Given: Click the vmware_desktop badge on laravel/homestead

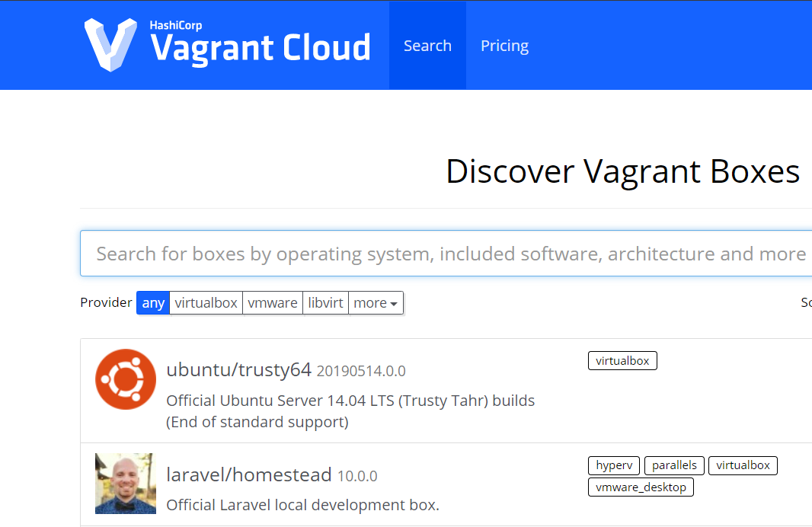Looking at the screenshot, I should 641,487.
